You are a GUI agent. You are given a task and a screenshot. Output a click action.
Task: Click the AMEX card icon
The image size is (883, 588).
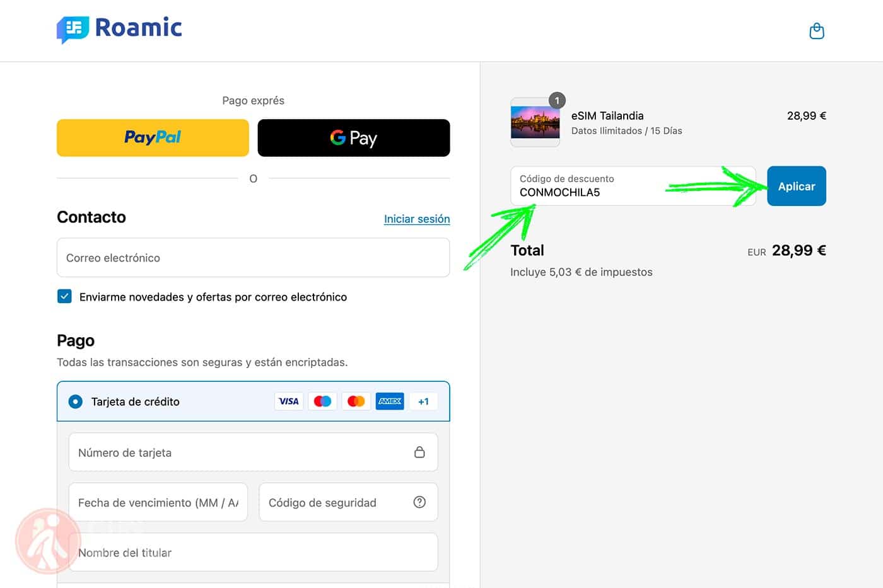[389, 401]
